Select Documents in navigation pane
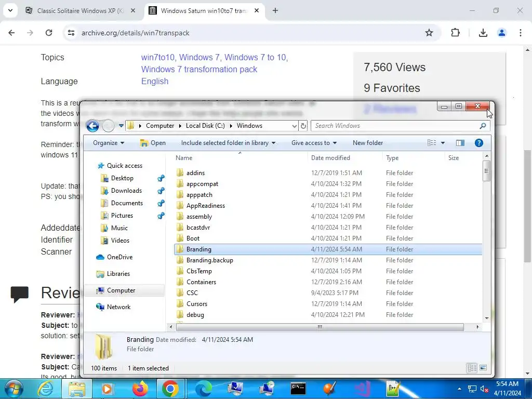Viewport: 532px width, 399px height. click(127, 203)
